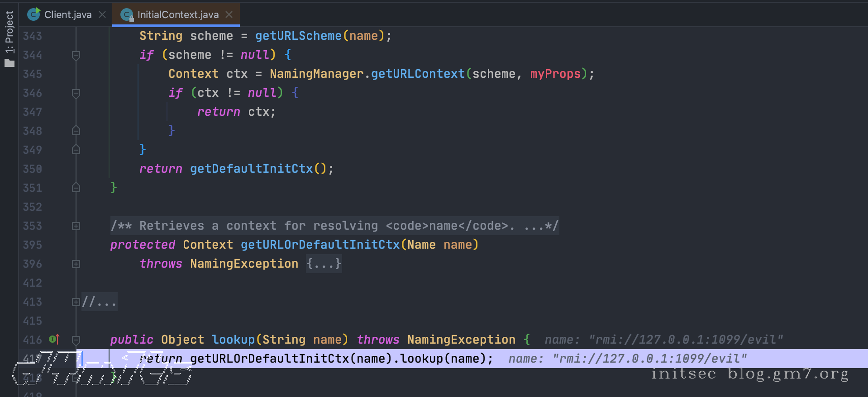Expand the folded comment on line 413

click(x=76, y=302)
